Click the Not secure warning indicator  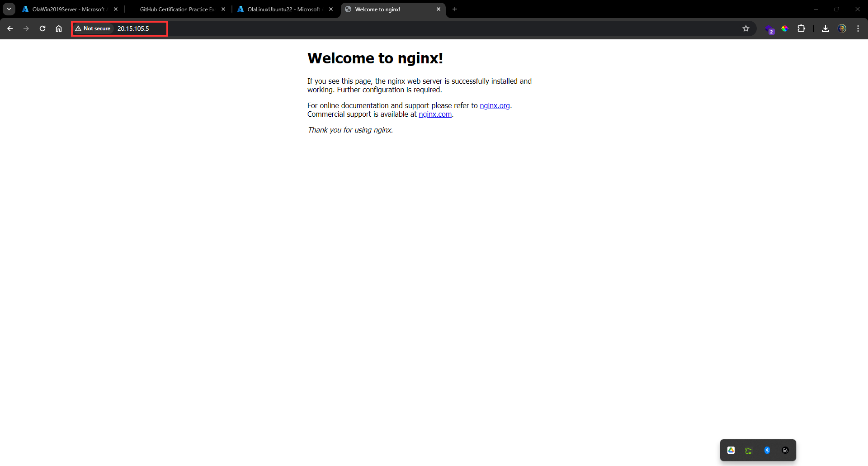94,28
